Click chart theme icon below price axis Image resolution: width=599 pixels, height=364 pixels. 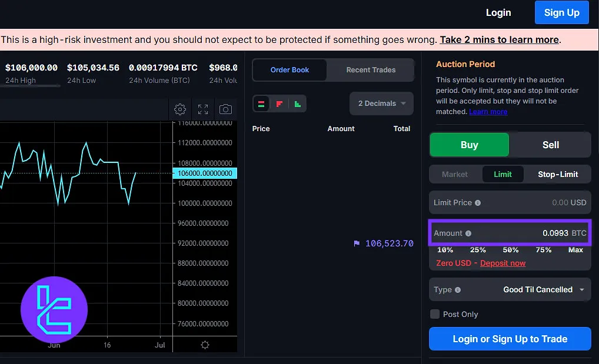pos(205,345)
